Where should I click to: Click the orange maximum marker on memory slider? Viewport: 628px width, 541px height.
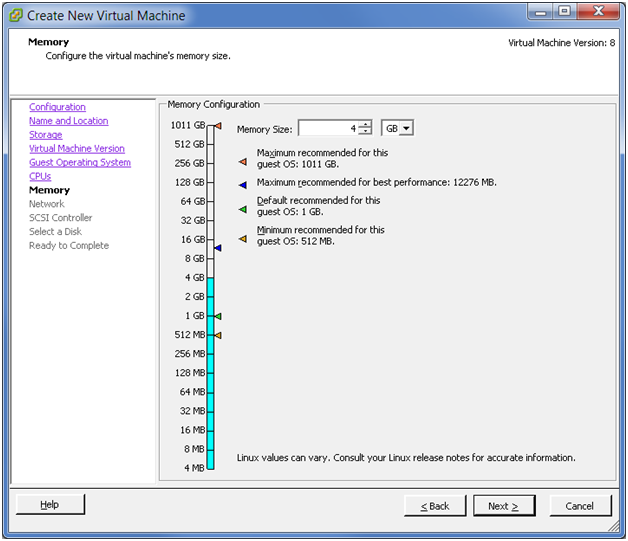point(218,126)
